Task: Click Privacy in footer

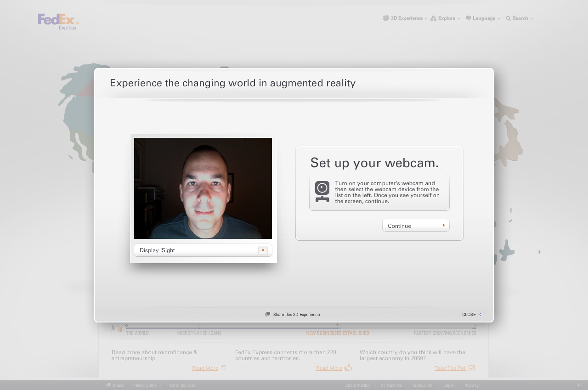Action: (x=471, y=385)
